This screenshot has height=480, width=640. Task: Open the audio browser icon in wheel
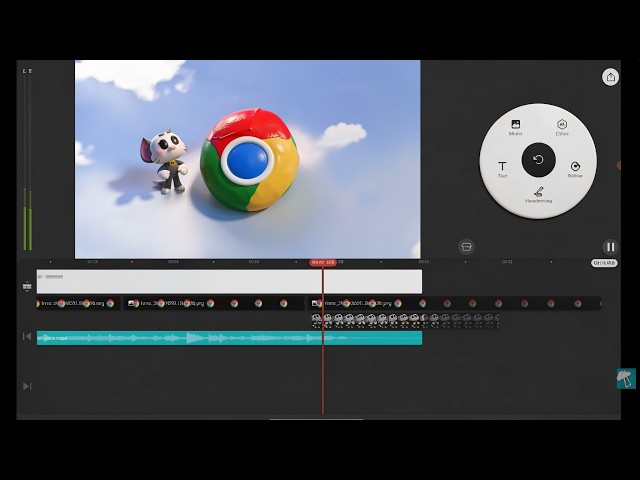pyautogui.click(x=575, y=169)
